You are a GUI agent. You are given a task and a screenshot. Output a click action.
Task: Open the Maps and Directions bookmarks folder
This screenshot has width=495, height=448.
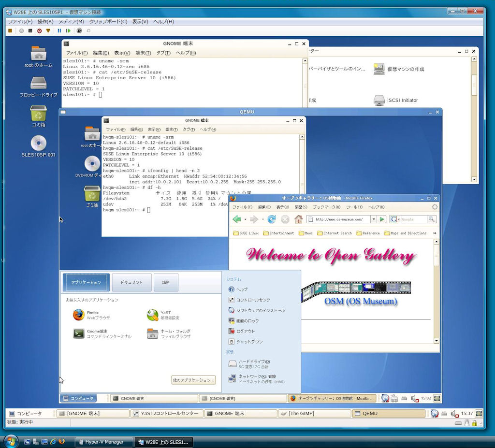tap(406, 233)
